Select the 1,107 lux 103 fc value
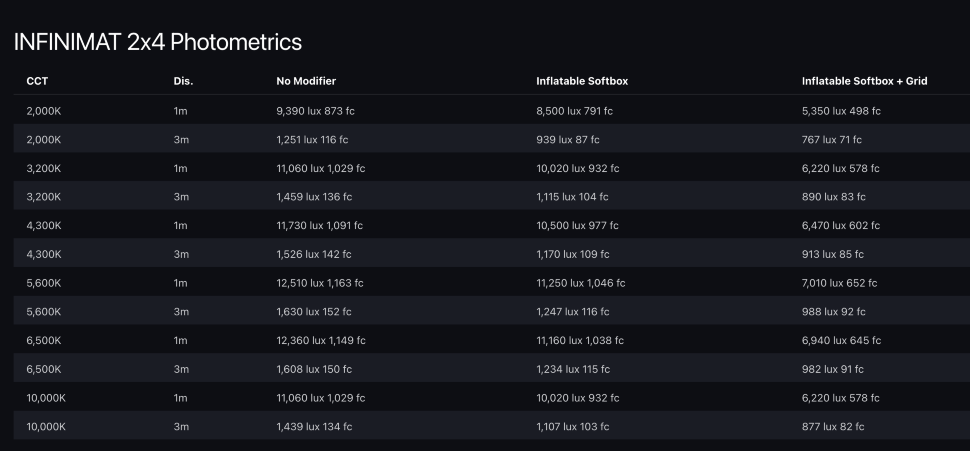Image resolution: width=970 pixels, height=451 pixels. click(572, 427)
